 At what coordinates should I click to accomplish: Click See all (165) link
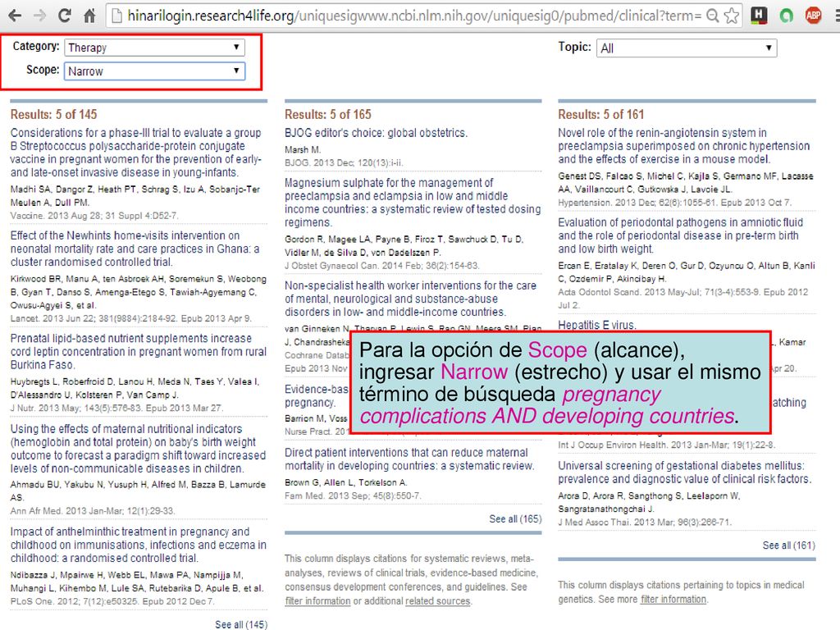tap(515, 518)
